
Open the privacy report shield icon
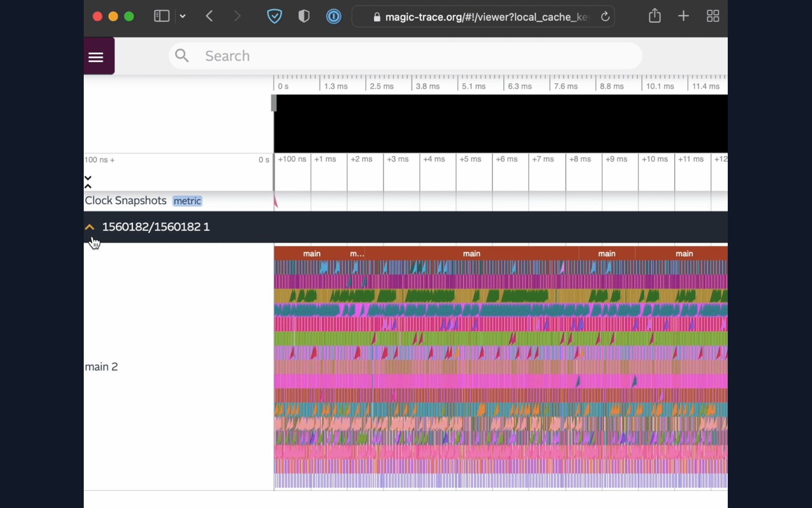(303, 16)
